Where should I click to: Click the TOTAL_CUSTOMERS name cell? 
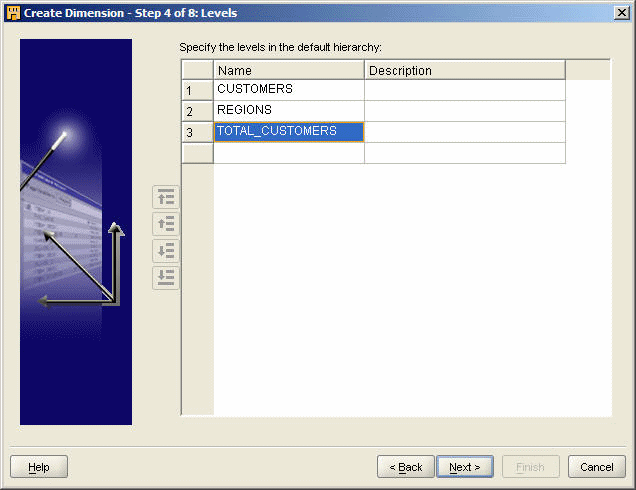coord(288,132)
